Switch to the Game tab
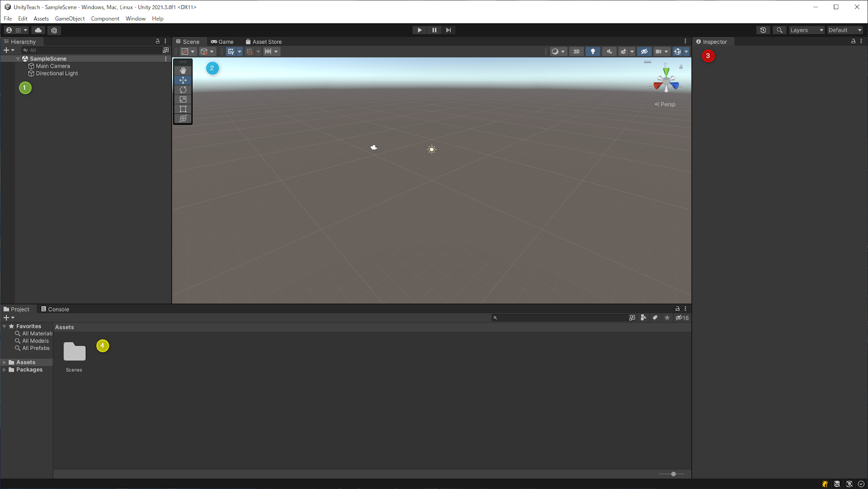Screen dimensions: 868x489 (222, 41)
